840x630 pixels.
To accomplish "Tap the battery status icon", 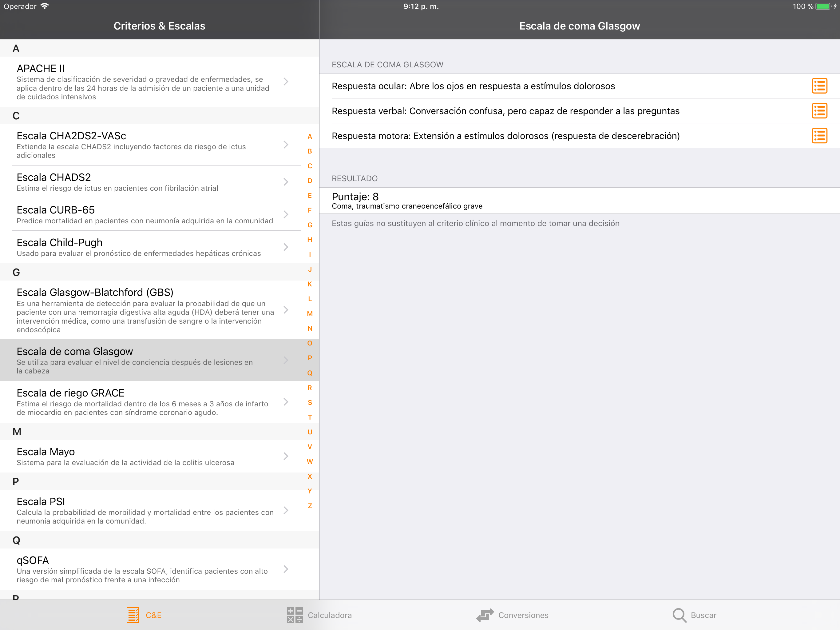I will [822, 6].
